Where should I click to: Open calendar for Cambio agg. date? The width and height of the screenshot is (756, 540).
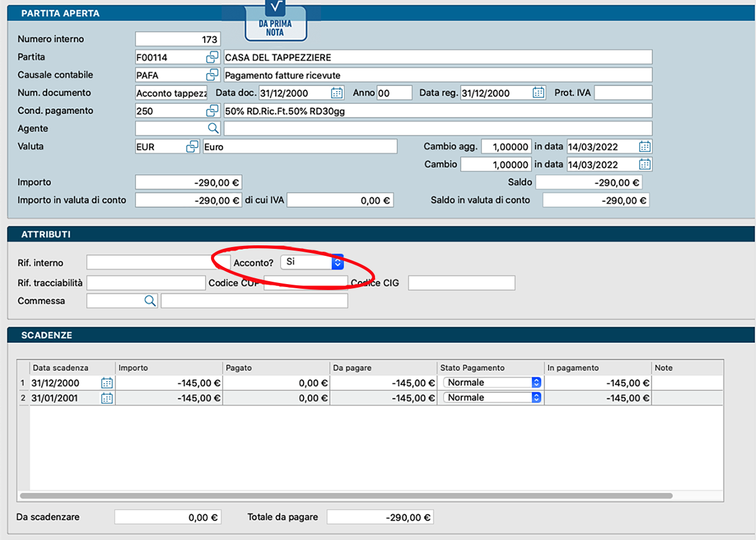pos(645,146)
